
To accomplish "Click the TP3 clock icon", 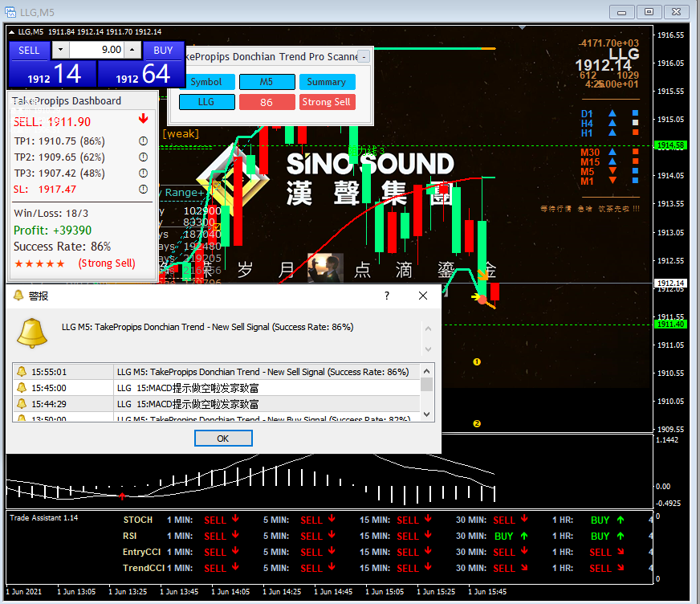I will pyautogui.click(x=143, y=173).
